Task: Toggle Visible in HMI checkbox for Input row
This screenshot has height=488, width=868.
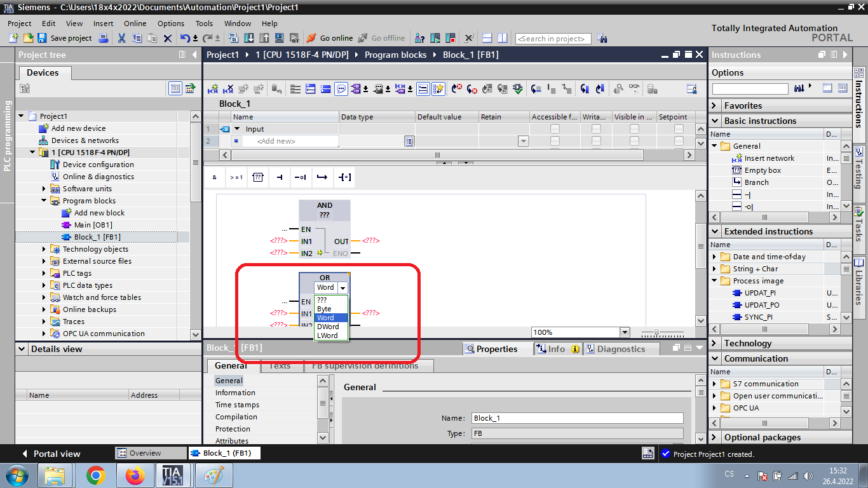Action: pyautogui.click(x=634, y=129)
